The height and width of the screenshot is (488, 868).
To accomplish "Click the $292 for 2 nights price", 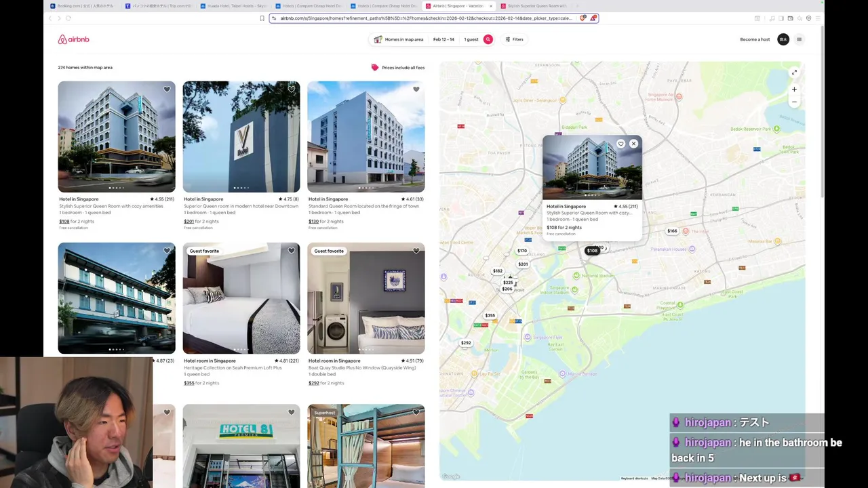I will click(x=326, y=383).
